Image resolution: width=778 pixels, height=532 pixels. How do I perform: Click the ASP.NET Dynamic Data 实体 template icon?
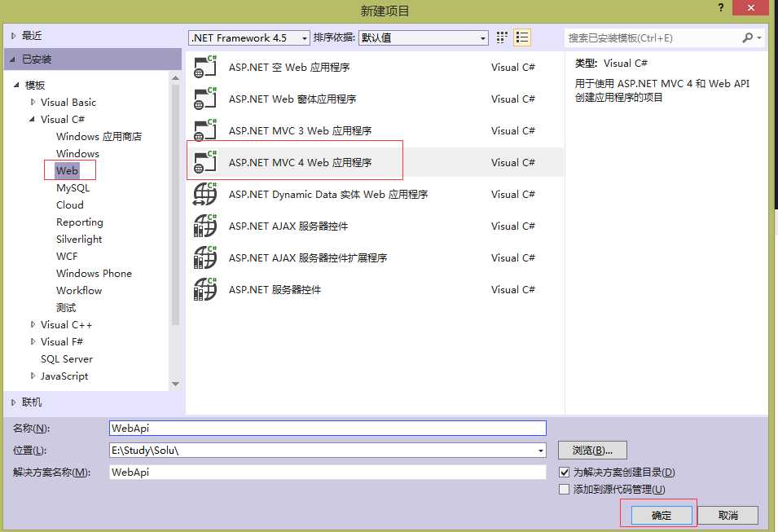pyautogui.click(x=205, y=194)
